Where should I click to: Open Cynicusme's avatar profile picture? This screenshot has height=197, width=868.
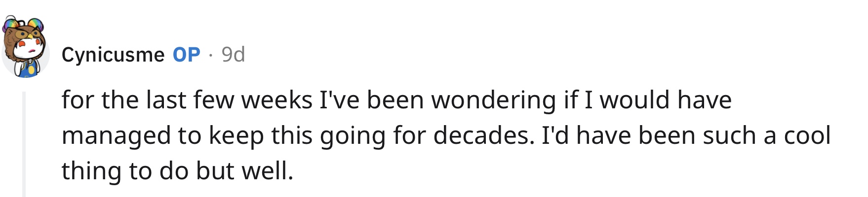(25, 47)
